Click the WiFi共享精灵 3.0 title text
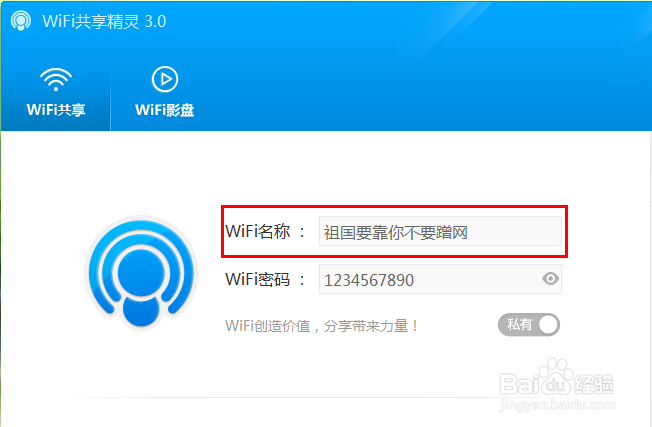This screenshot has width=652, height=427. click(x=104, y=21)
